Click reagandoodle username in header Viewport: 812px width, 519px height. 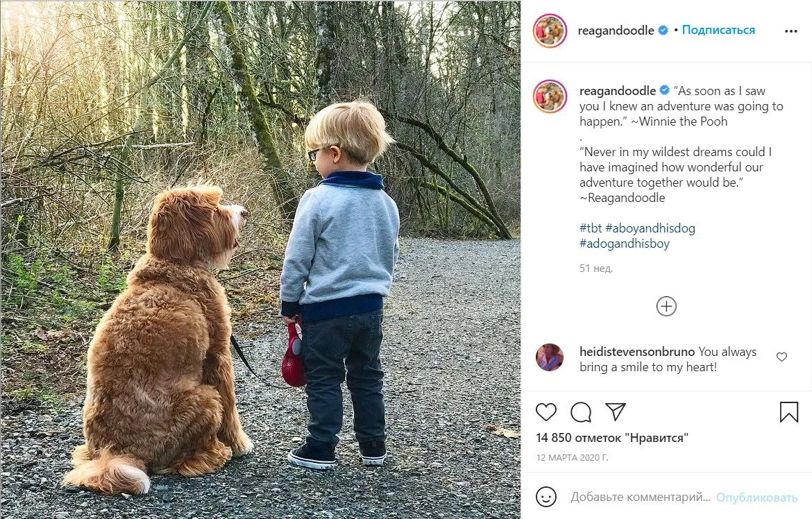617,31
